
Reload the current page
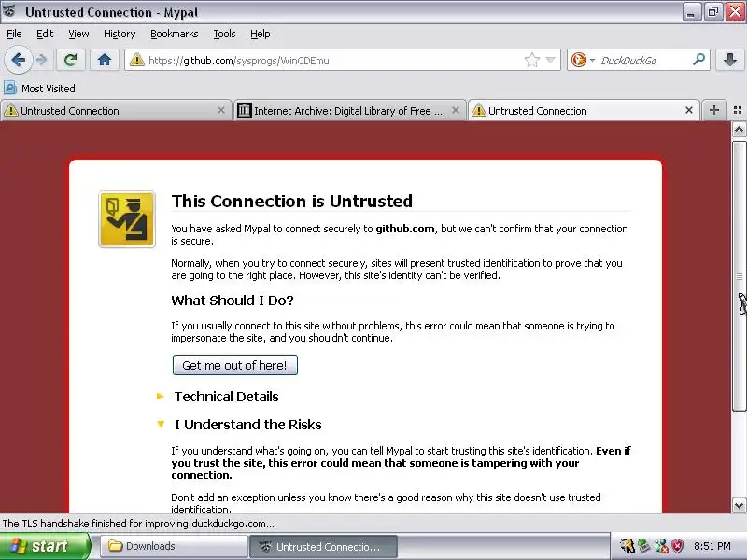[x=71, y=60]
